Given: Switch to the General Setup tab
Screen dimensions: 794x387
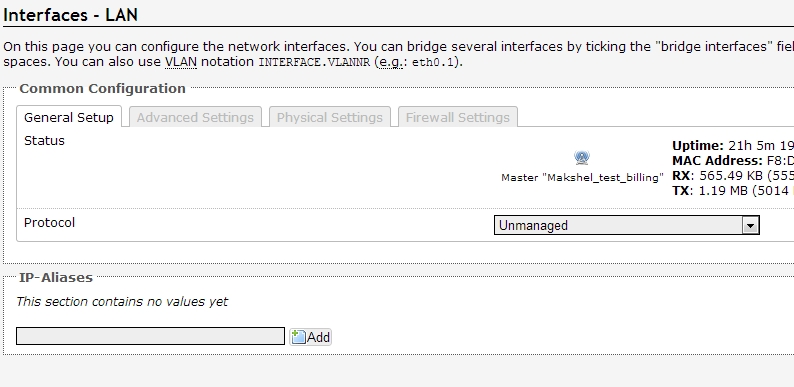Looking at the screenshot, I should (69, 117).
